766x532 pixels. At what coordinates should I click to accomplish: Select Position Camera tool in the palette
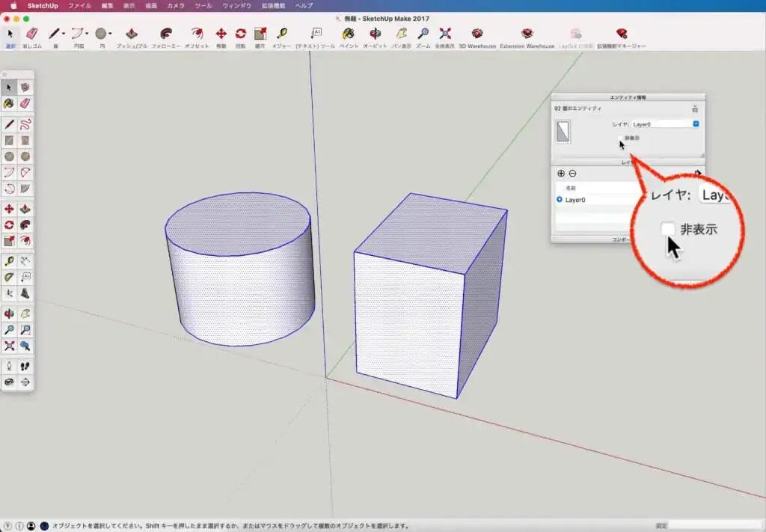click(9, 367)
